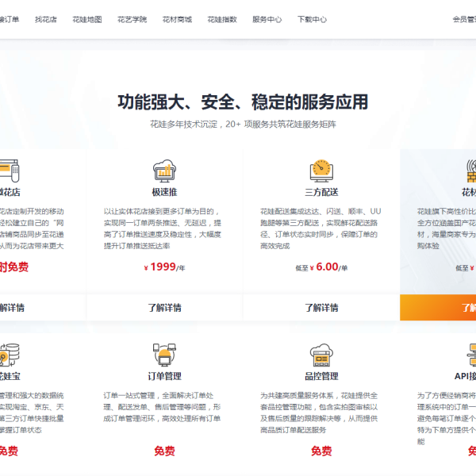Image resolution: width=476 pixels, height=476 pixels.
Task: Click the ¥1999/年 price text
Action: coord(164,267)
